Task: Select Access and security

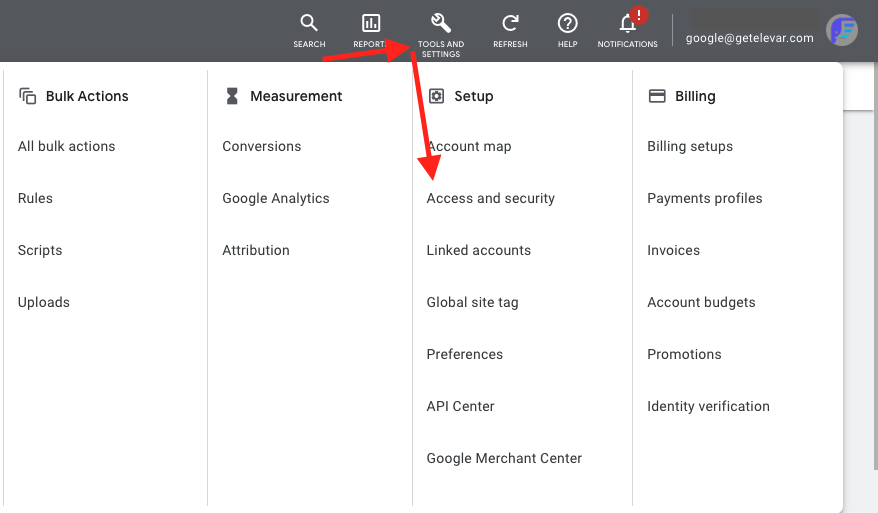Action: 491,198
